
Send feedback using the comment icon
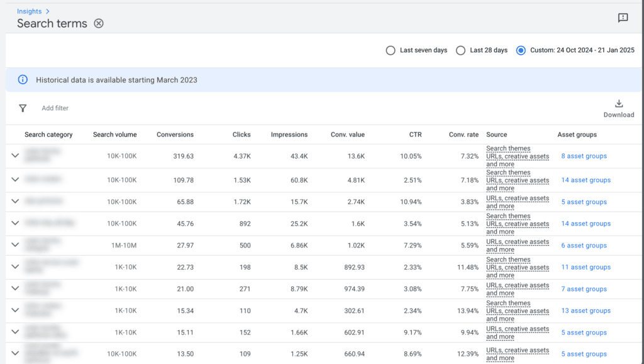pos(623,18)
